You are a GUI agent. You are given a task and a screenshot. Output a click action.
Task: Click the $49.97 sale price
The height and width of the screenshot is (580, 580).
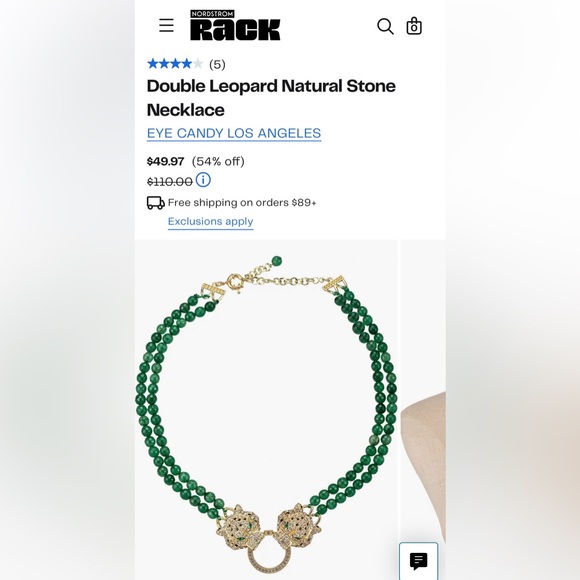(x=165, y=161)
